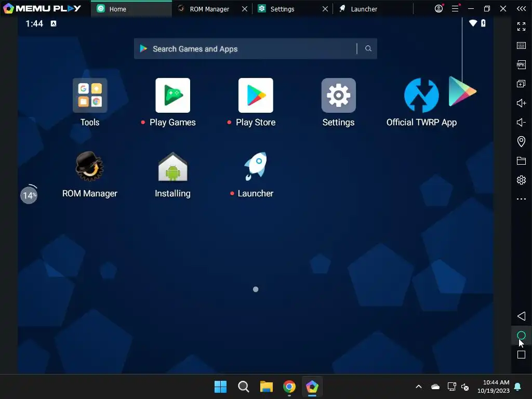532x399 pixels.
Task: Click the network display tray icon
Action: click(451, 387)
